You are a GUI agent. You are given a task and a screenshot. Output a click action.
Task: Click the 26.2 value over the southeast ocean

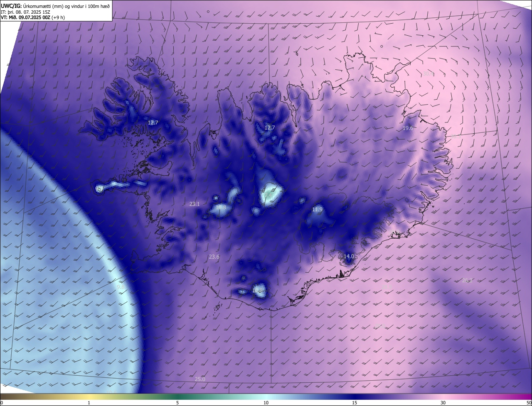point(468,280)
